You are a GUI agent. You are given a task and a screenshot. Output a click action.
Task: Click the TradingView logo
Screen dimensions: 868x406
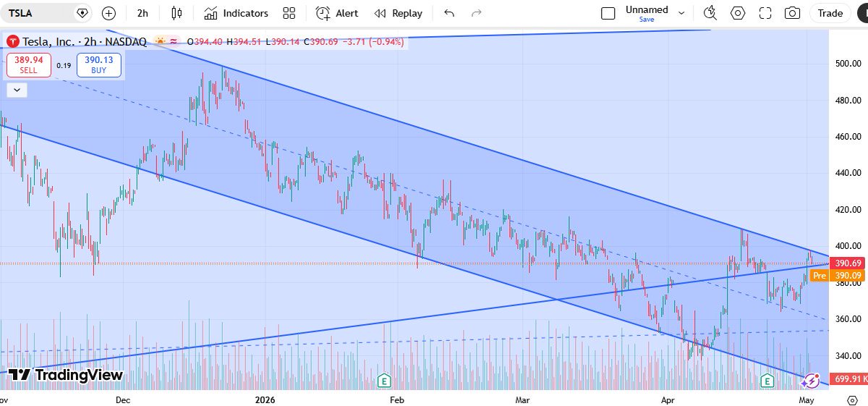click(66, 375)
